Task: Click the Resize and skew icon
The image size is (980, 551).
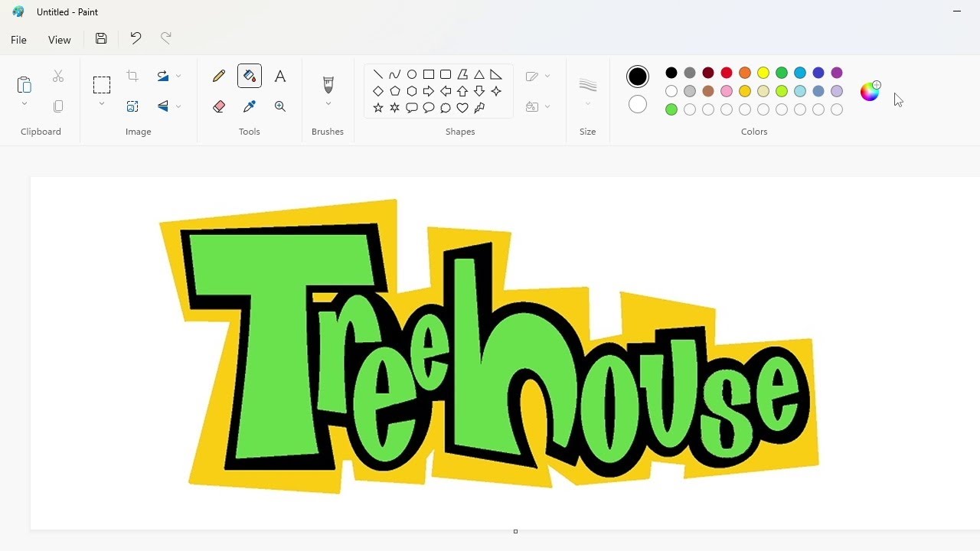Action: (x=132, y=106)
